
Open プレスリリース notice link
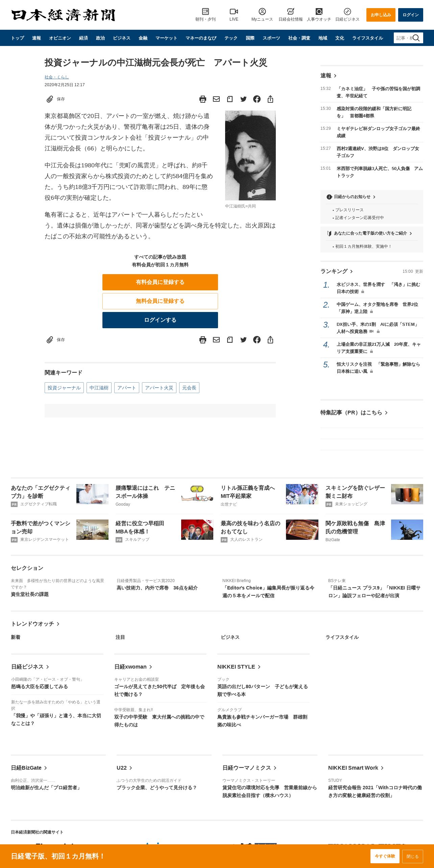pyautogui.click(x=349, y=210)
